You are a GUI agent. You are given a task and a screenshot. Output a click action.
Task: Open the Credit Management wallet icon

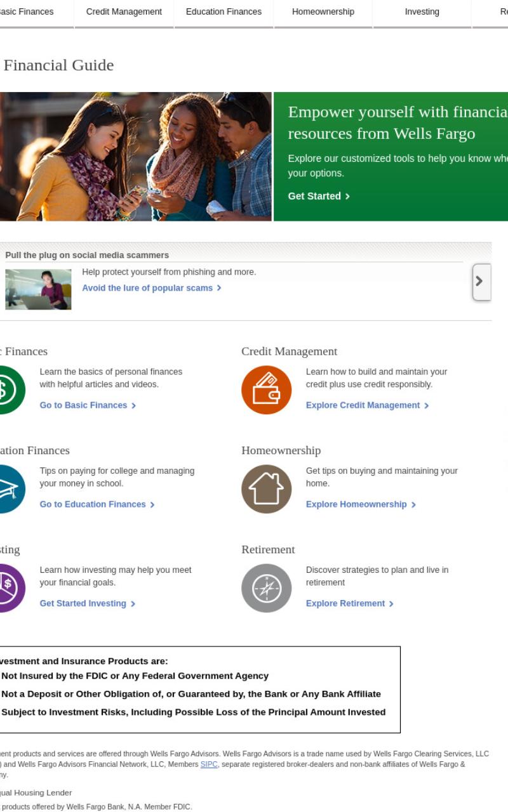coord(266,390)
